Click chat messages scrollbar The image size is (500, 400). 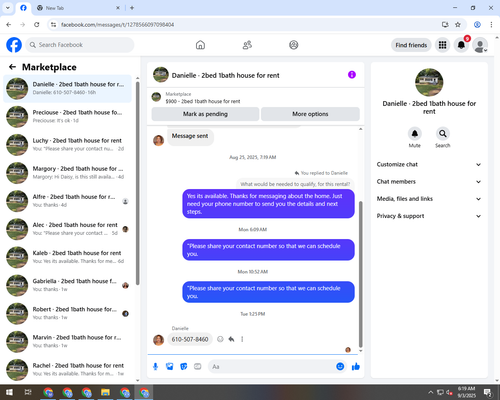pyautogui.click(x=360, y=274)
